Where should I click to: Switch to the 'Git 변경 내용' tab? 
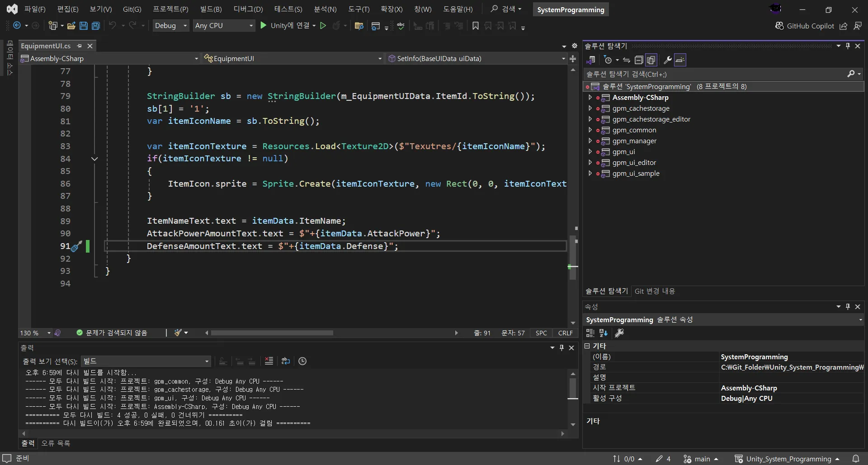(655, 291)
